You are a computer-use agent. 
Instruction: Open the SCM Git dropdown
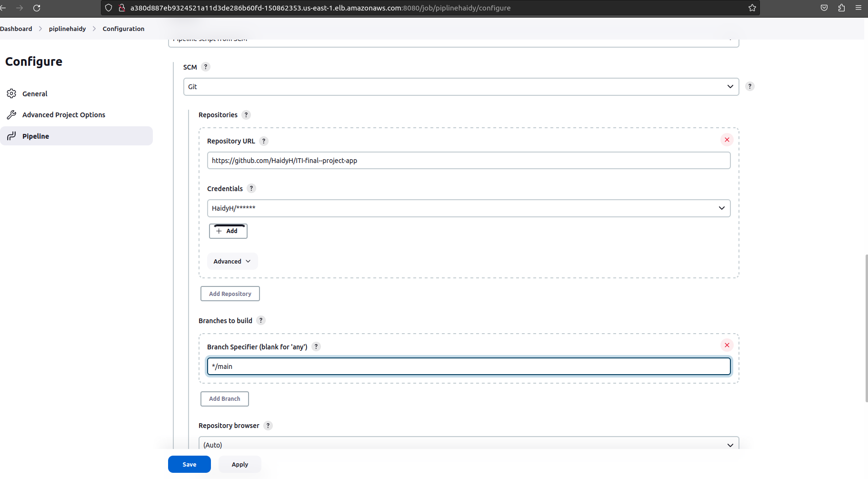tap(461, 87)
